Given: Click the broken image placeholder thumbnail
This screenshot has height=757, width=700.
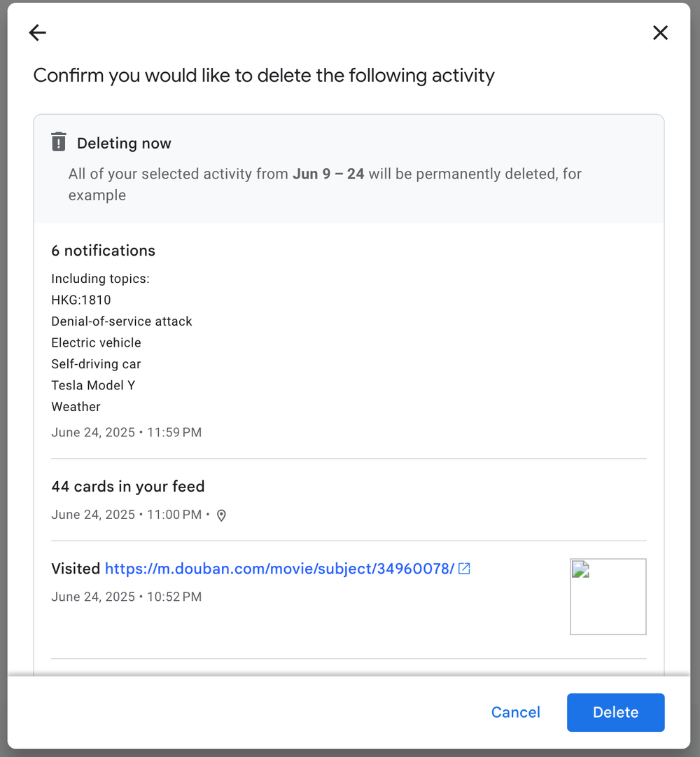Looking at the screenshot, I should (x=608, y=596).
